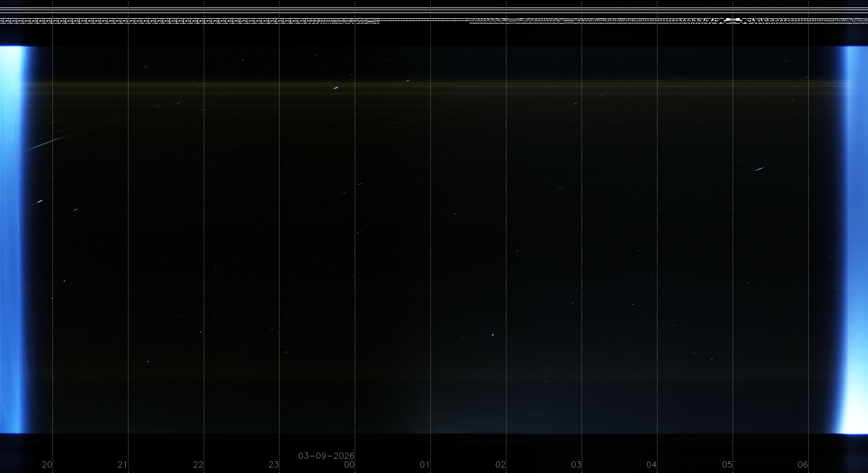
Task: Select the 04 hour label
Action: tap(652, 465)
